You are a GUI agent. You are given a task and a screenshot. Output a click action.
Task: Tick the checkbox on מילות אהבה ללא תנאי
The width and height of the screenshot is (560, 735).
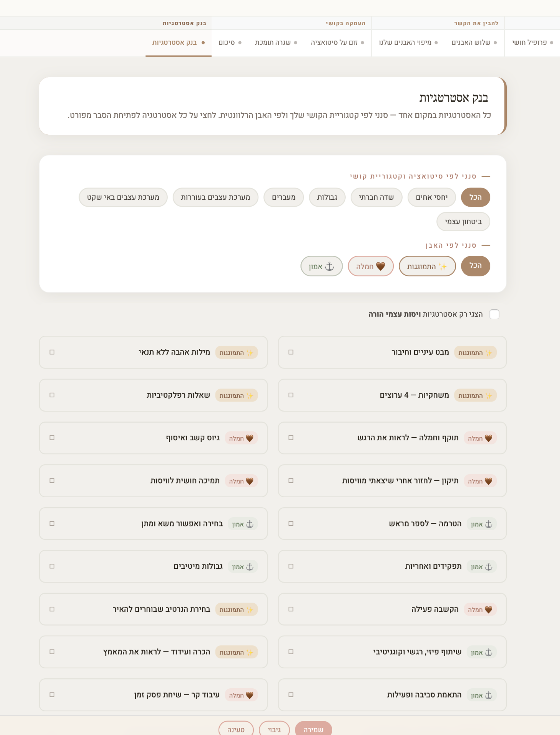pyautogui.click(x=52, y=352)
